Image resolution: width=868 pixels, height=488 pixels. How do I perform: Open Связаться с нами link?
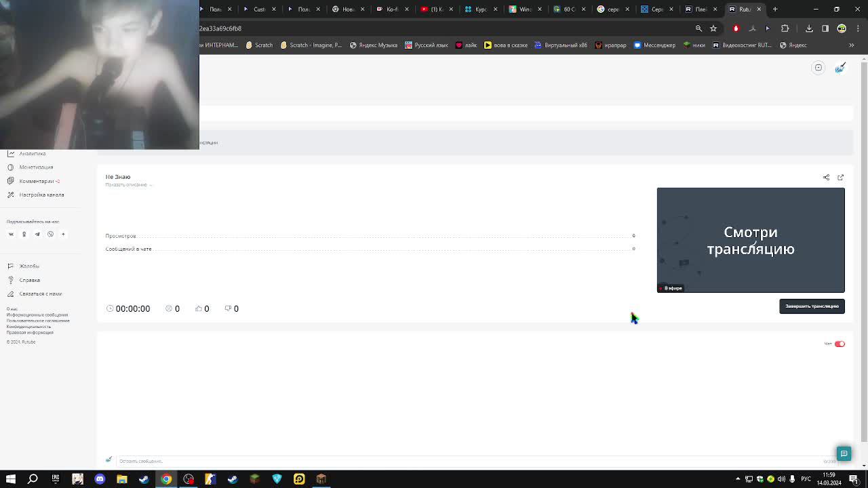tap(34, 294)
